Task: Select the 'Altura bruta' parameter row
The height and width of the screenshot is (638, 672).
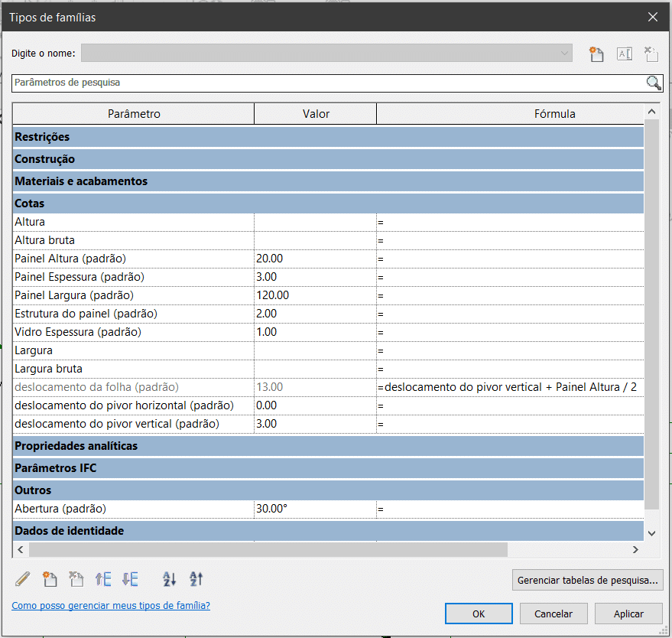Action: coord(328,240)
